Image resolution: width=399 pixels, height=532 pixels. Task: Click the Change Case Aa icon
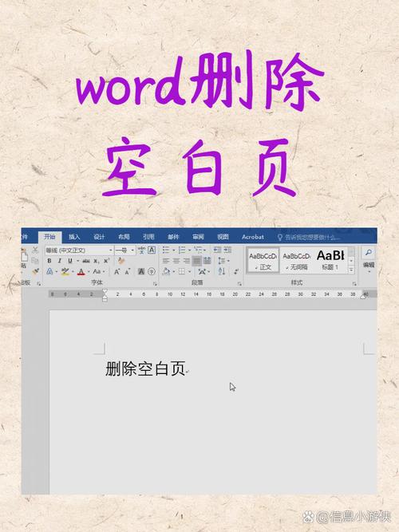97,271
